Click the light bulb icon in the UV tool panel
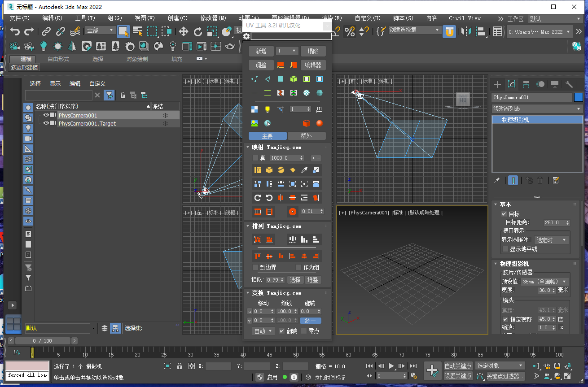588x387 pixels. click(x=268, y=109)
